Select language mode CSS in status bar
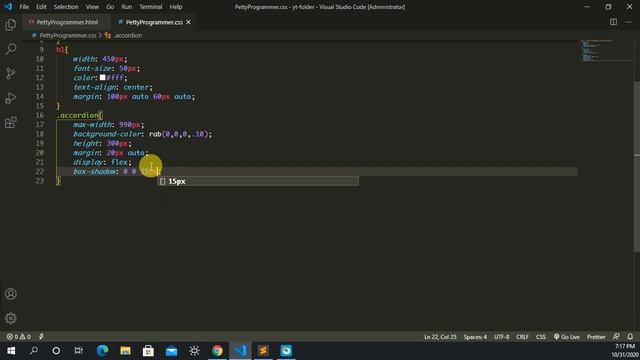This screenshot has height=360, width=640. [x=540, y=337]
